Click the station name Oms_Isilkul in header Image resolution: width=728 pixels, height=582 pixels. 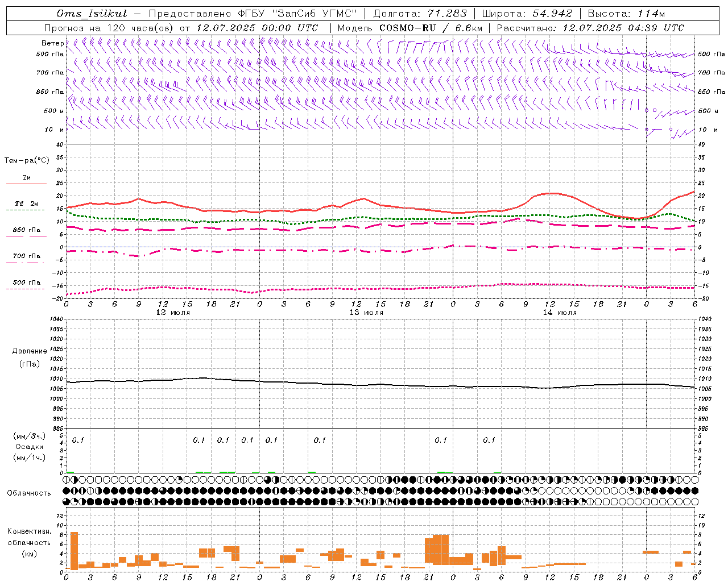[x=92, y=14]
